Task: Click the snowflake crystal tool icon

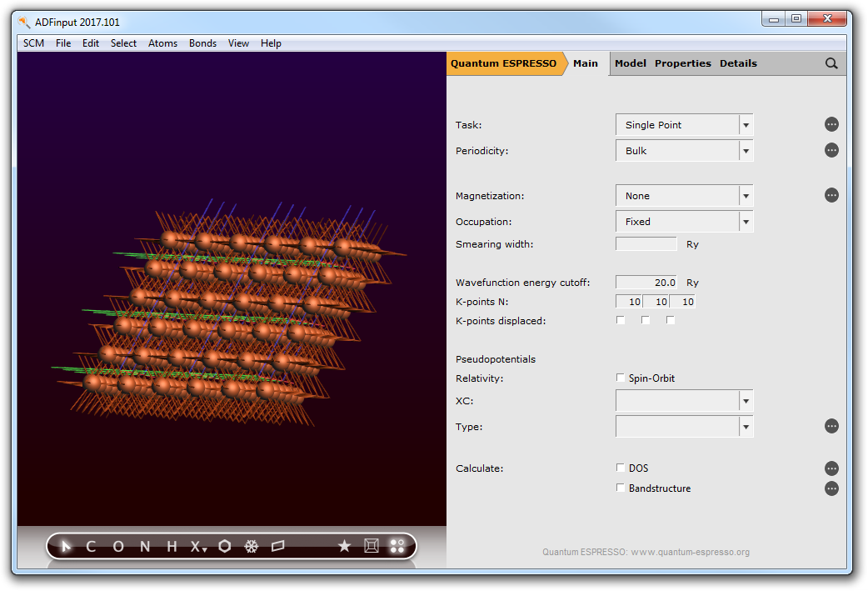Action: tap(252, 547)
